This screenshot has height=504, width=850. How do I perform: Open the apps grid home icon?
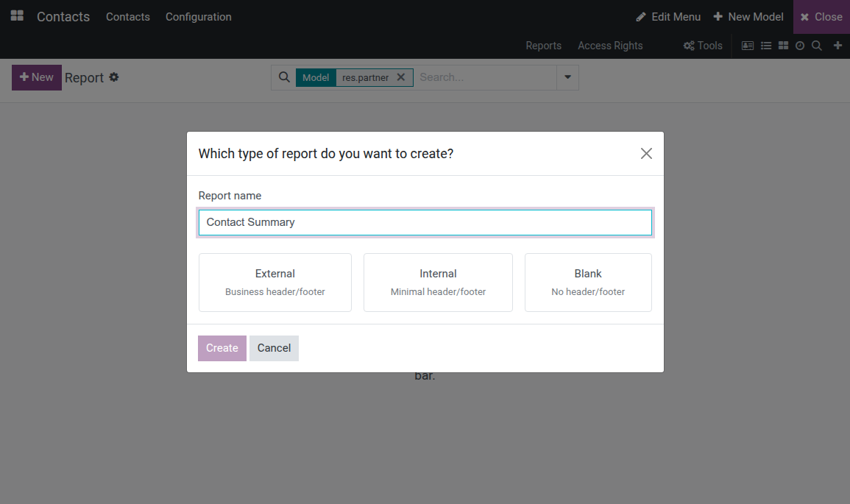point(18,15)
